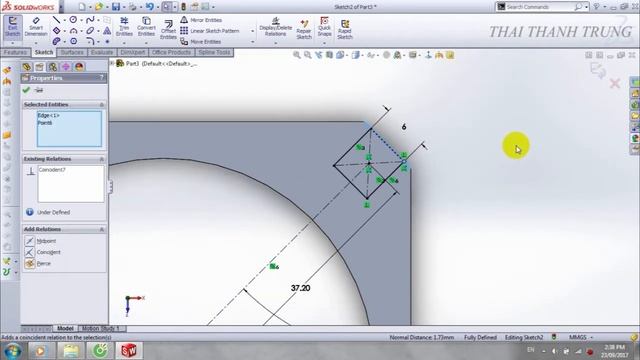
Task: Open the FeatureManager design tree tab
Action: pos(27,67)
